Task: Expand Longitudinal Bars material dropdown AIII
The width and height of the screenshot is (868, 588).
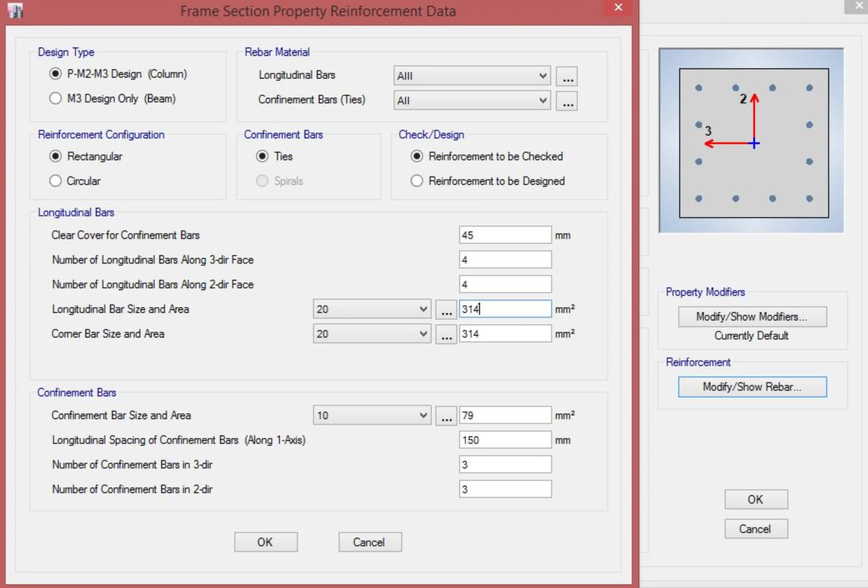Action: 472,76
